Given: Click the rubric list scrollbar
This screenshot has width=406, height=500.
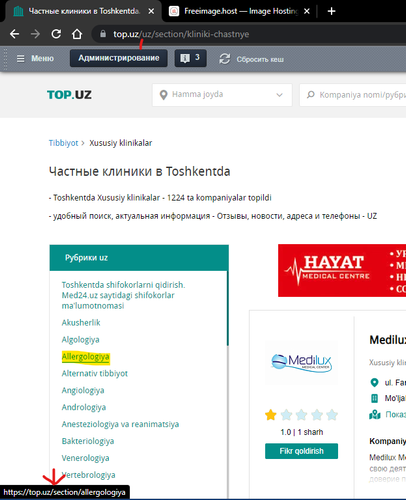Looking at the screenshot, I should (228, 308).
